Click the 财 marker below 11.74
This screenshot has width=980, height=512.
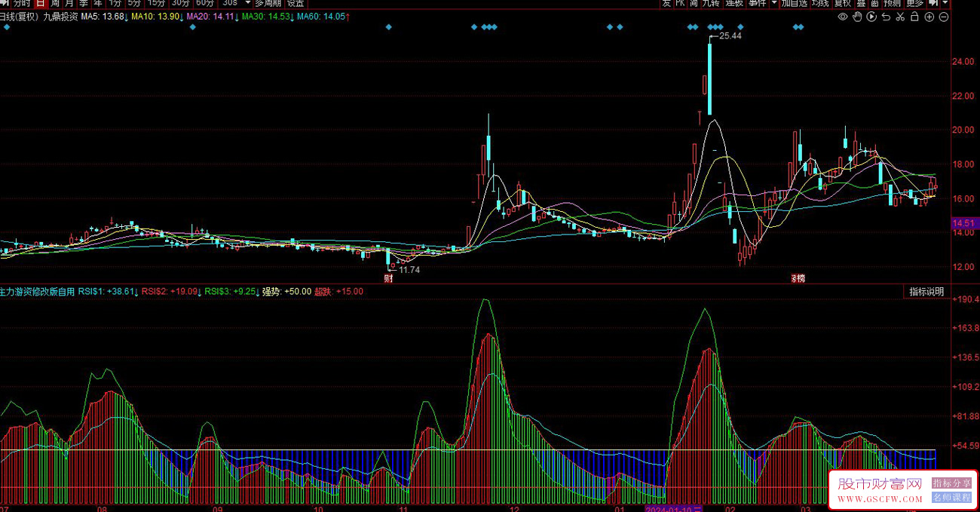point(388,279)
